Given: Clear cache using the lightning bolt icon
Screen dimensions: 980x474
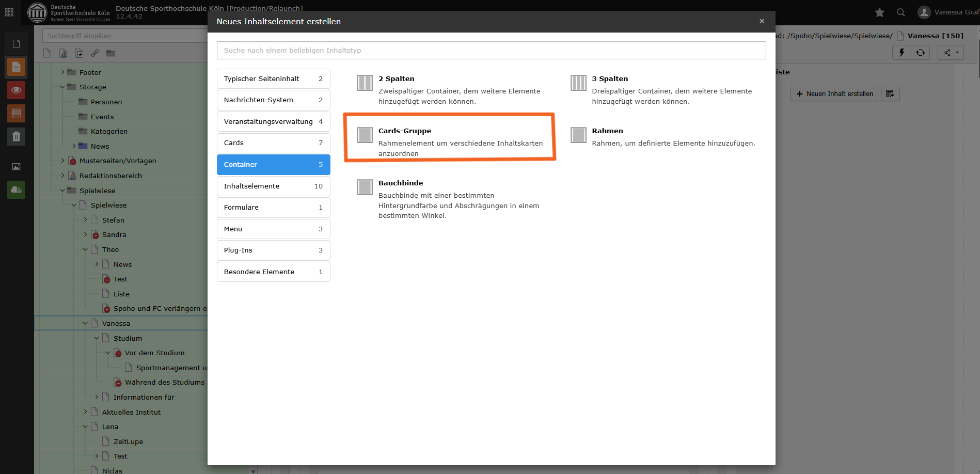Looking at the screenshot, I should pos(902,53).
